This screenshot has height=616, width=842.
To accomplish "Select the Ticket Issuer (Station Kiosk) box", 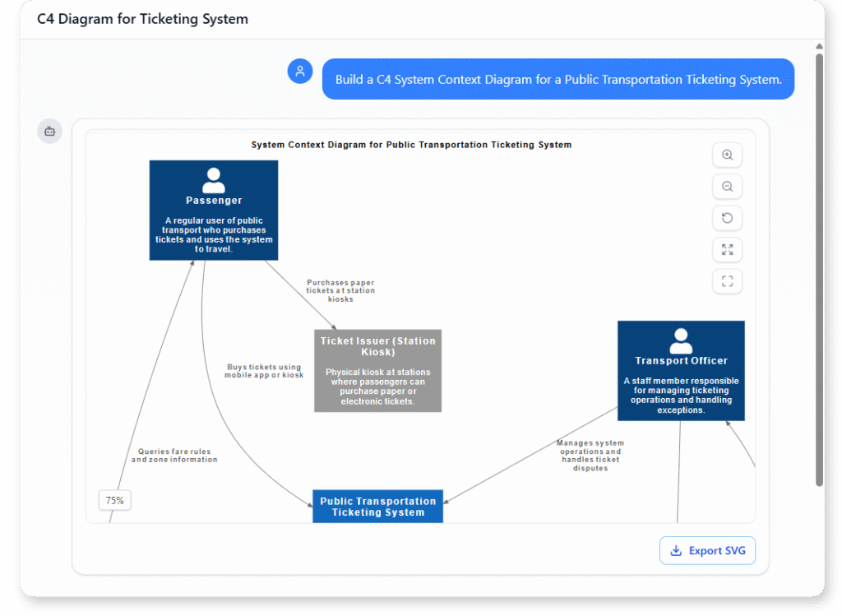I will [x=377, y=370].
